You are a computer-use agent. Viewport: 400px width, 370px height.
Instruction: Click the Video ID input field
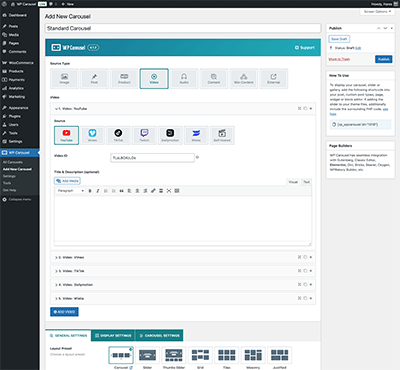tap(152, 158)
